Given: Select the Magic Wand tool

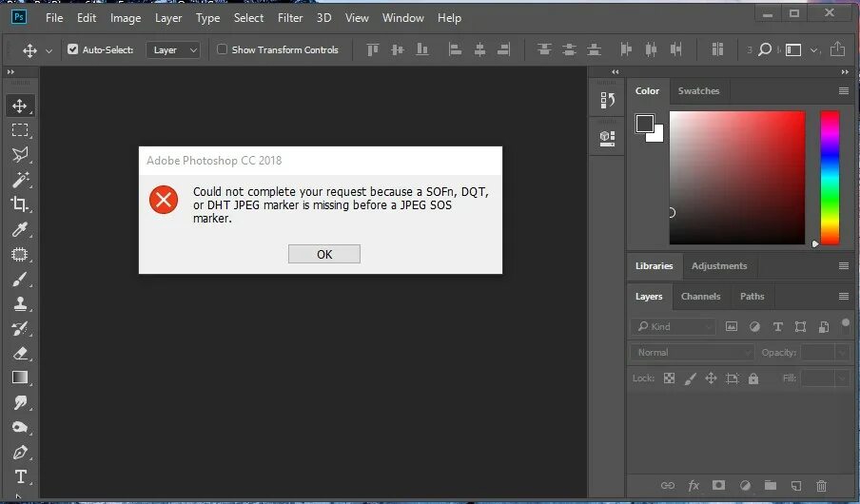Looking at the screenshot, I should point(20,180).
